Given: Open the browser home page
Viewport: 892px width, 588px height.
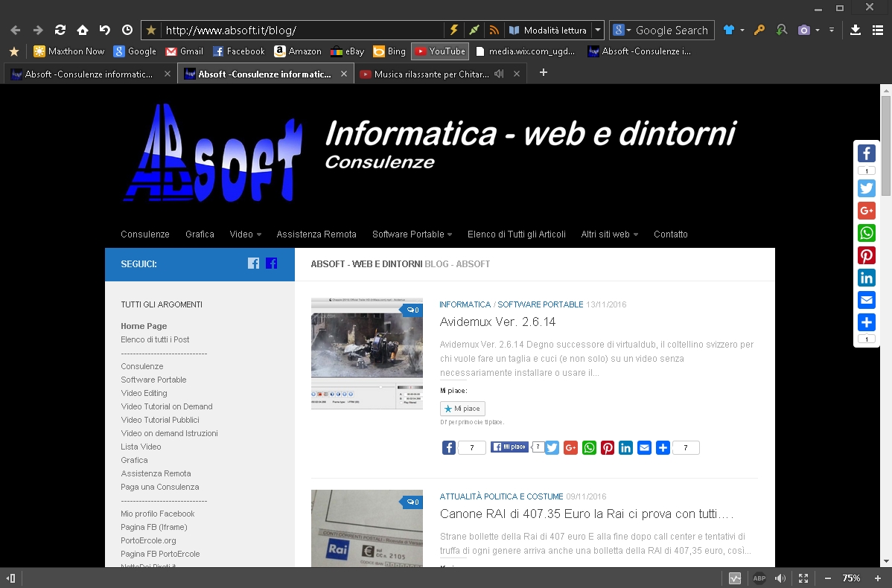Looking at the screenshot, I should [83, 30].
